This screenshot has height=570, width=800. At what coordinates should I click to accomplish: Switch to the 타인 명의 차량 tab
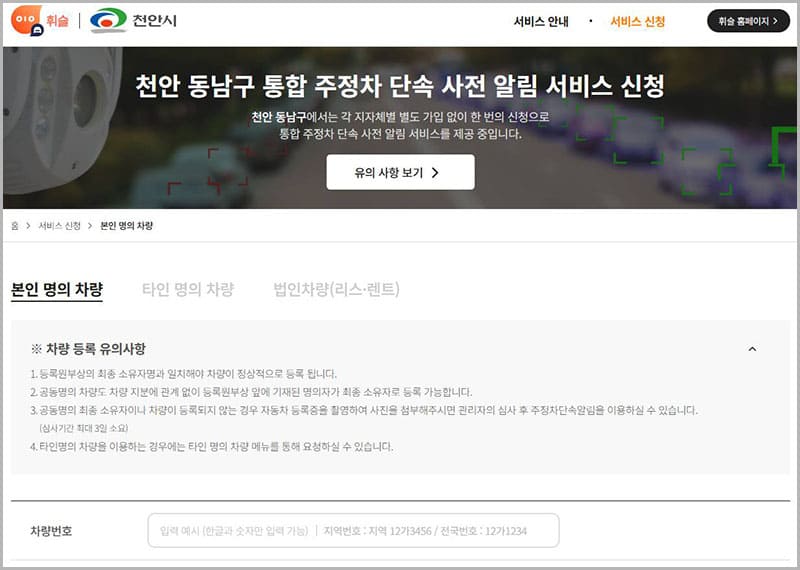[x=188, y=290]
